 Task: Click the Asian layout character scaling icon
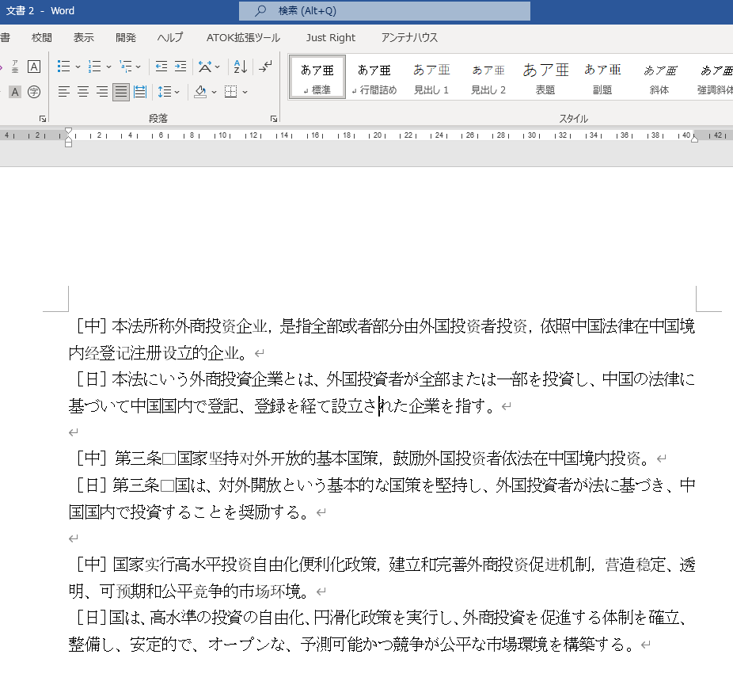(204, 67)
